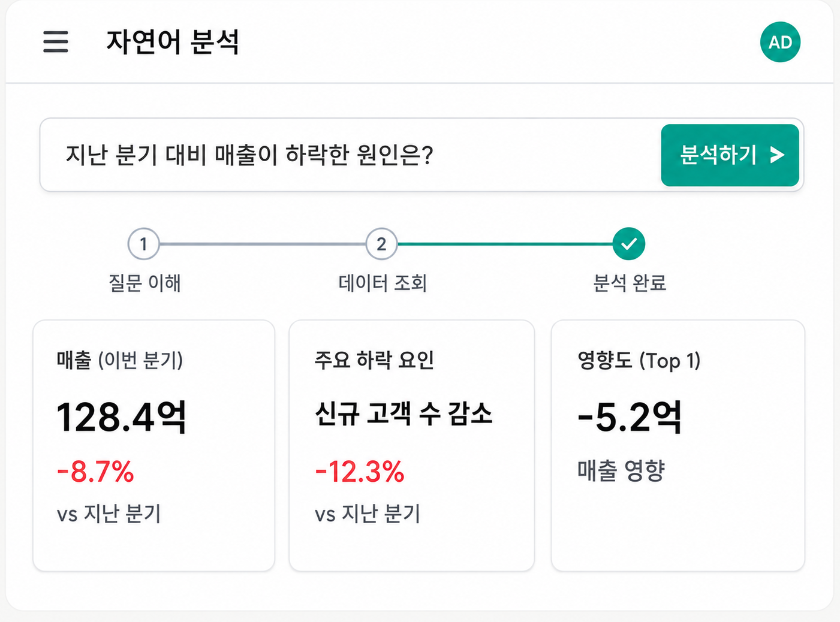The height and width of the screenshot is (622, 840).
Task: Click the arrow icon on the 분석하기 button
Action: coord(777,156)
